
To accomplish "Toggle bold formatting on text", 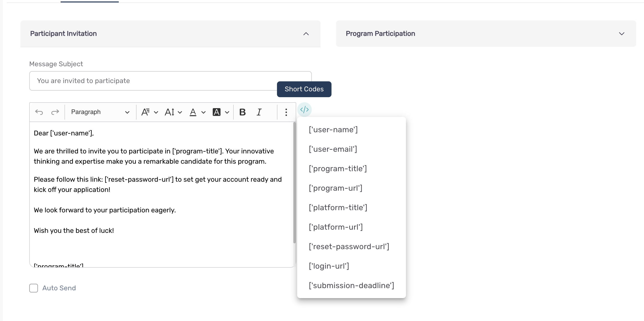I will [x=243, y=111].
